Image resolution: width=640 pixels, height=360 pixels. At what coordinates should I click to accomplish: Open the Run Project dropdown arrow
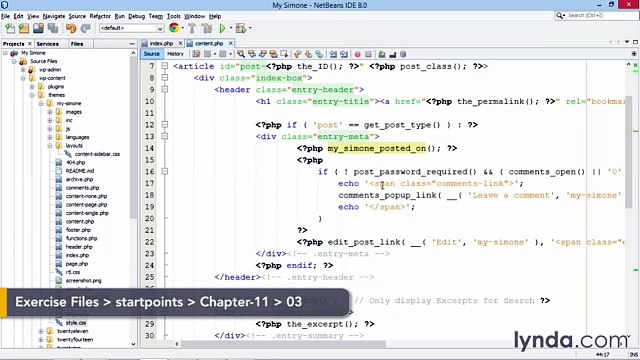click(231, 28)
